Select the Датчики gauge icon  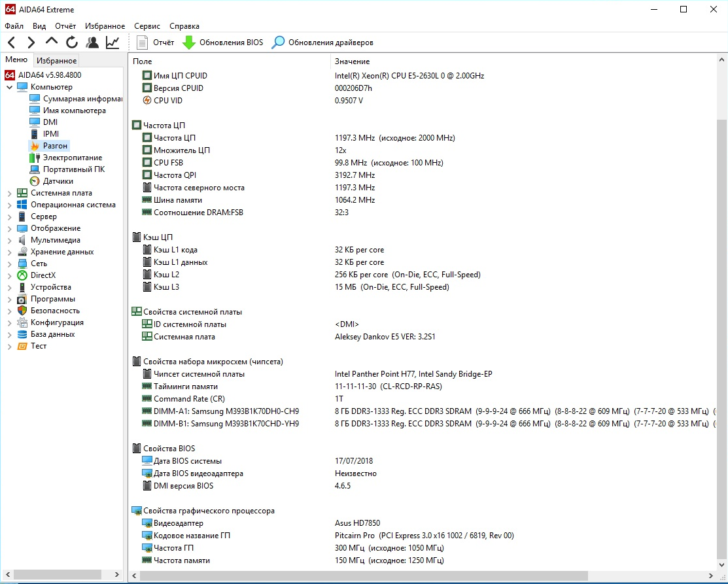click(35, 181)
